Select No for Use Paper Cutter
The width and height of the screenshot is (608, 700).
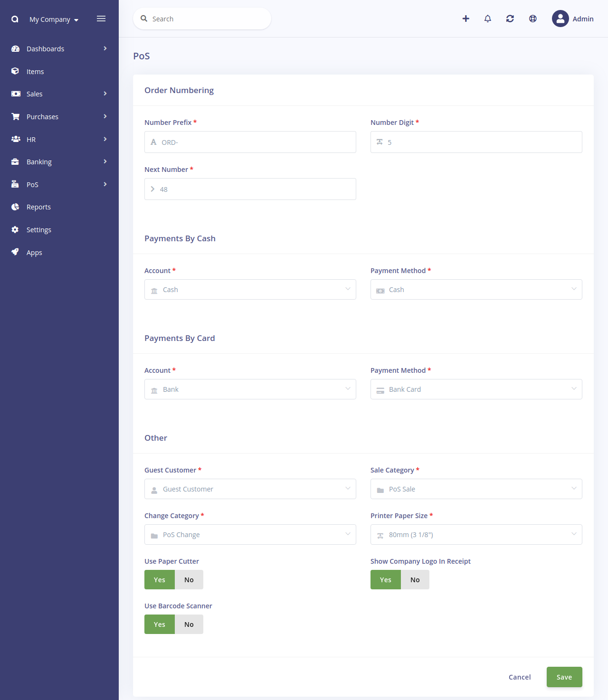pos(189,579)
